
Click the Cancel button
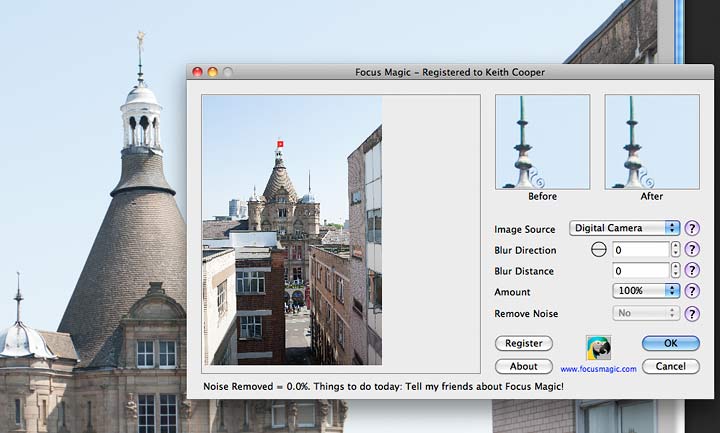click(671, 366)
